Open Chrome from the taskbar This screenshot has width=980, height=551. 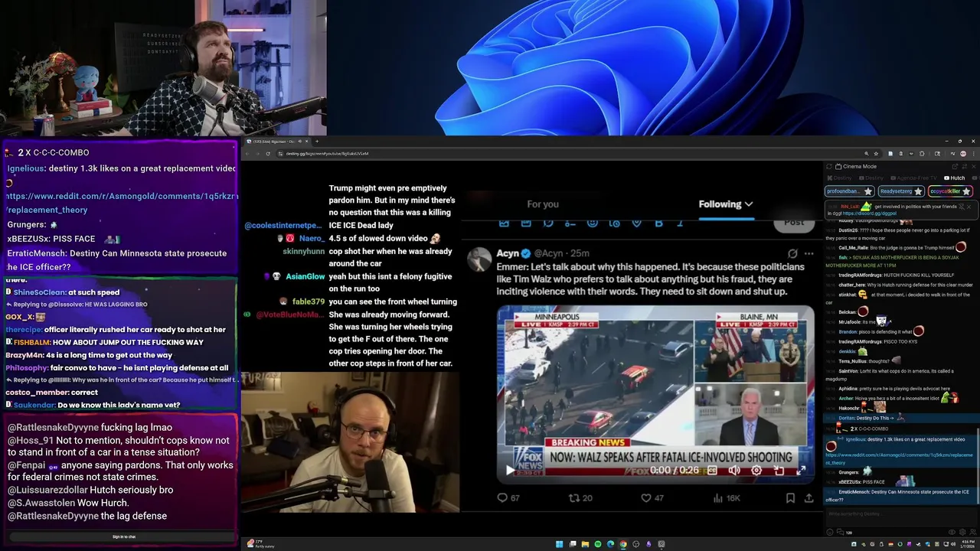tap(623, 544)
